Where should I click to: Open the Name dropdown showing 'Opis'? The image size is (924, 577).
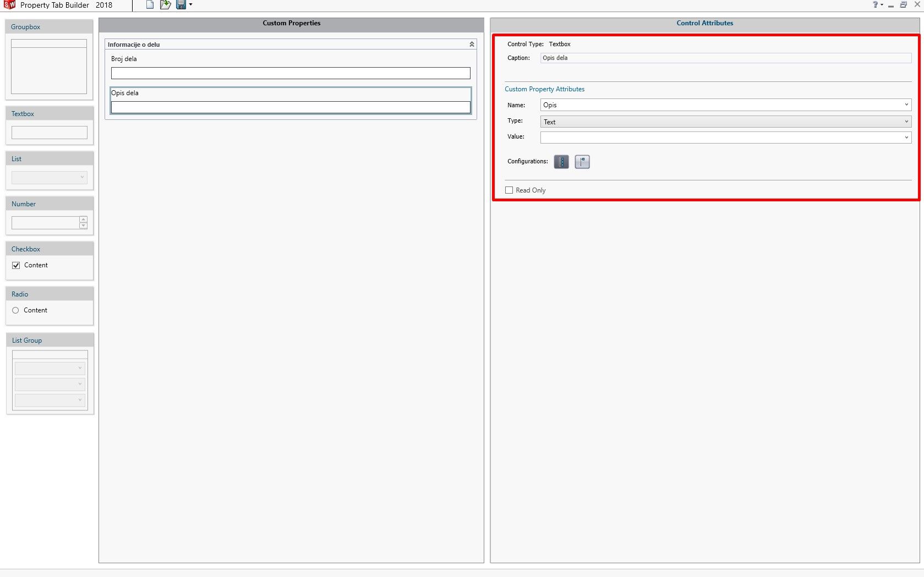[906, 105]
